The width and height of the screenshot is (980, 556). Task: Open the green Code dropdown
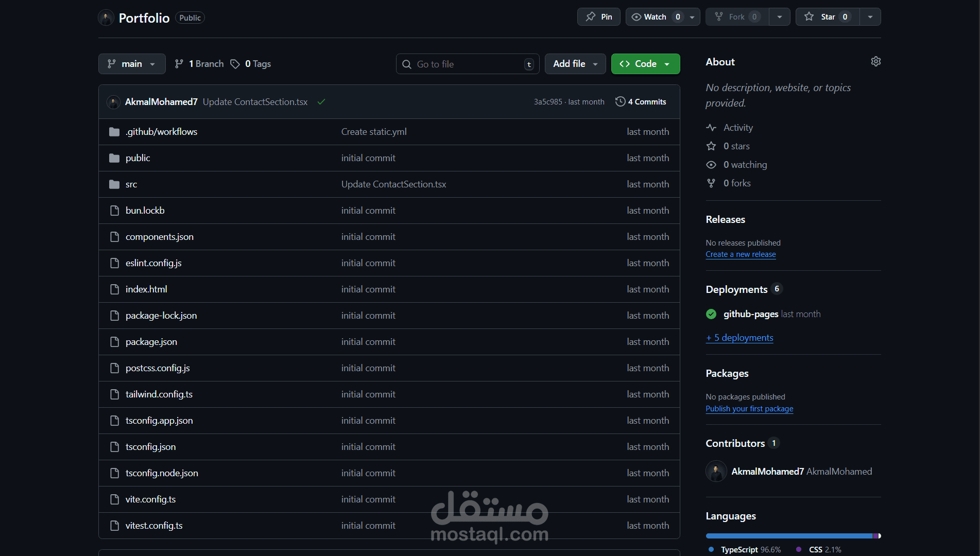click(x=645, y=64)
